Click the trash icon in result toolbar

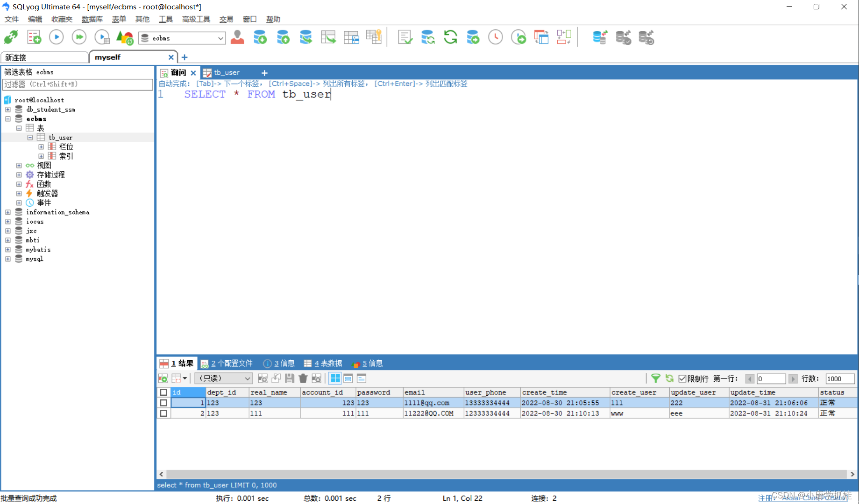tap(303, 378)
